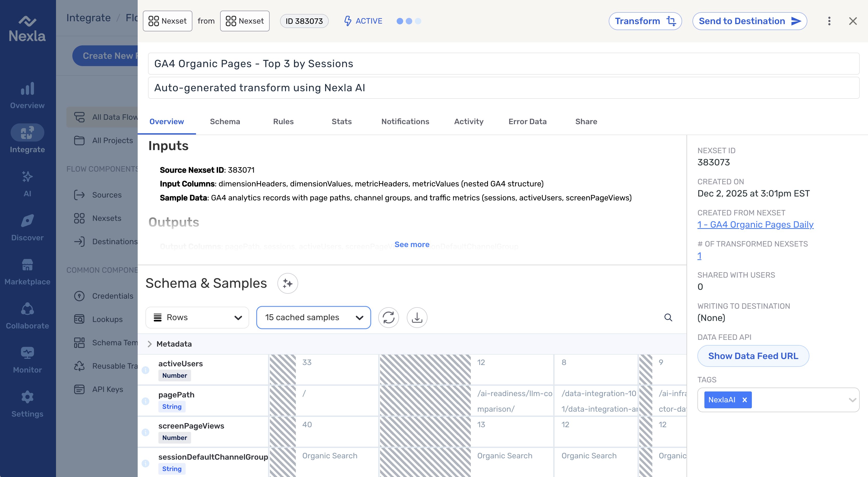Open the 15 cached samples dropdown
This screenshot has width=868, height=477.
313,317
